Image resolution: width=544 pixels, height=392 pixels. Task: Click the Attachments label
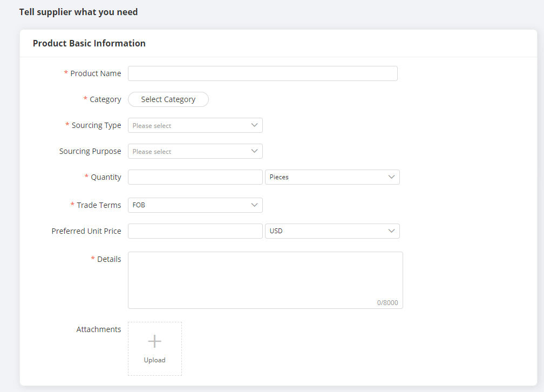pyautogui.click(x=99, y=329)
